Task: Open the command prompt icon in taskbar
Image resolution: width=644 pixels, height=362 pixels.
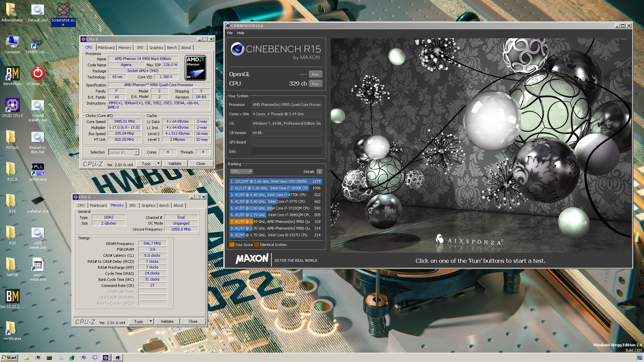Action: (x=49, y=358)
